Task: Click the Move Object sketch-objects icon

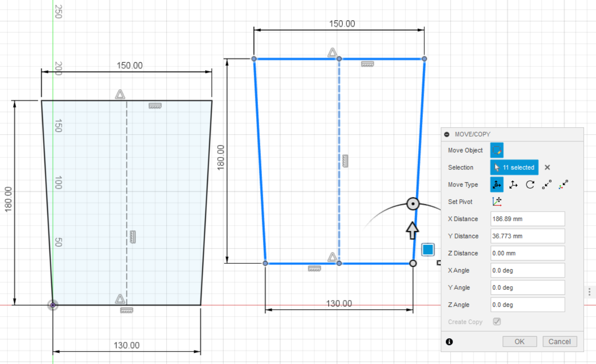Action: [x=497, y=150]
